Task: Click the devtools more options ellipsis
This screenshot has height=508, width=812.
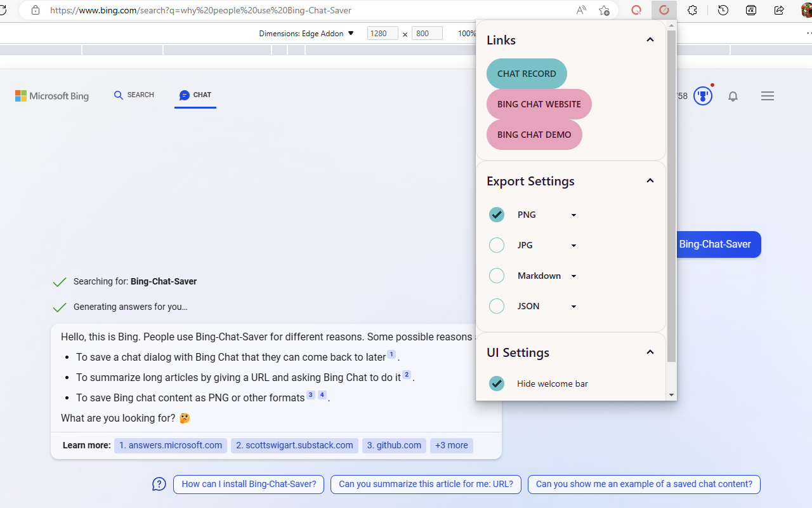Action: coord(808,33)
